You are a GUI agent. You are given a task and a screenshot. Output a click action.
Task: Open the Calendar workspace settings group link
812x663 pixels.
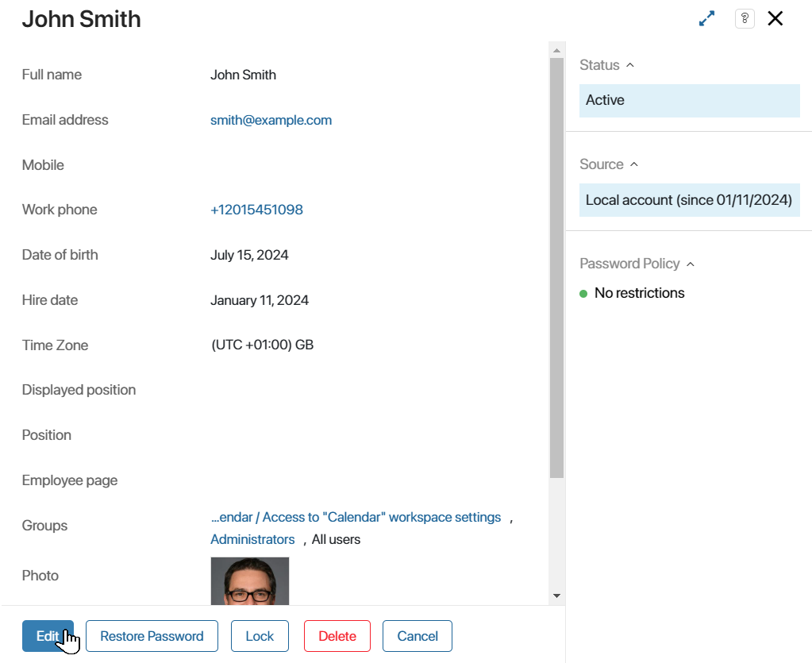pyautogui.click(x=356, y=518)
